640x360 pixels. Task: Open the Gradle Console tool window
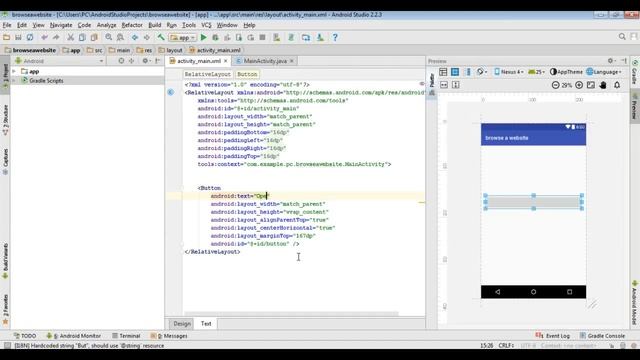[x=602, y=336]
